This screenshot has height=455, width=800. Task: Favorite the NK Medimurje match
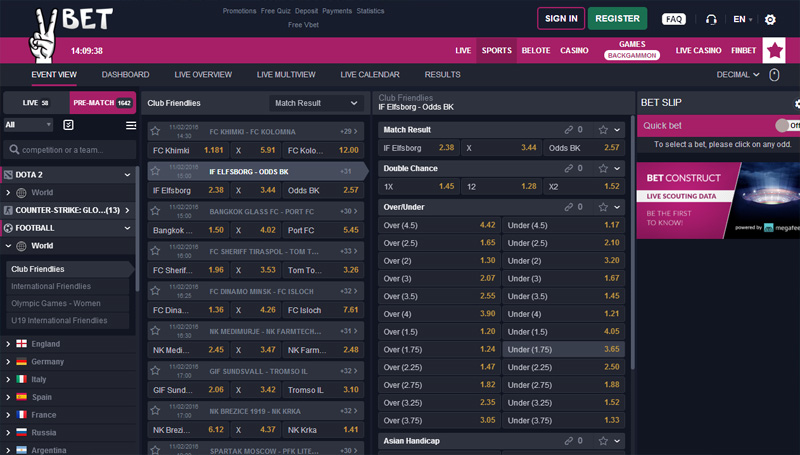156,331
